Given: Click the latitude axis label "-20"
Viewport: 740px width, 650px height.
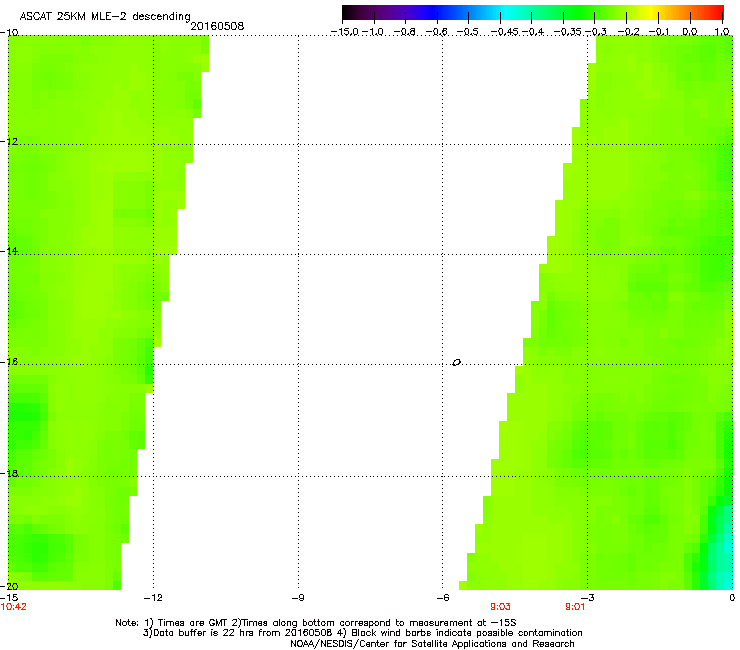Looking at the screenshot, I should pos(9,587).
